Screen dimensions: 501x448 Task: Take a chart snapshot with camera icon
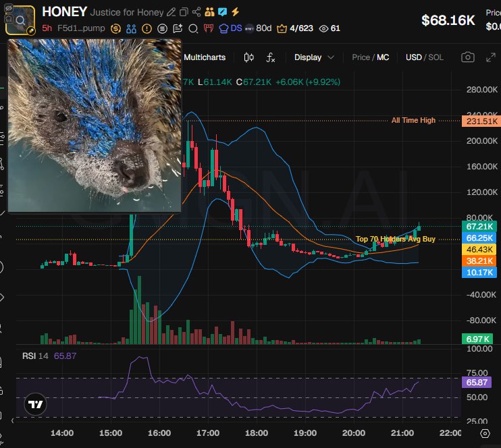[468, 57]
